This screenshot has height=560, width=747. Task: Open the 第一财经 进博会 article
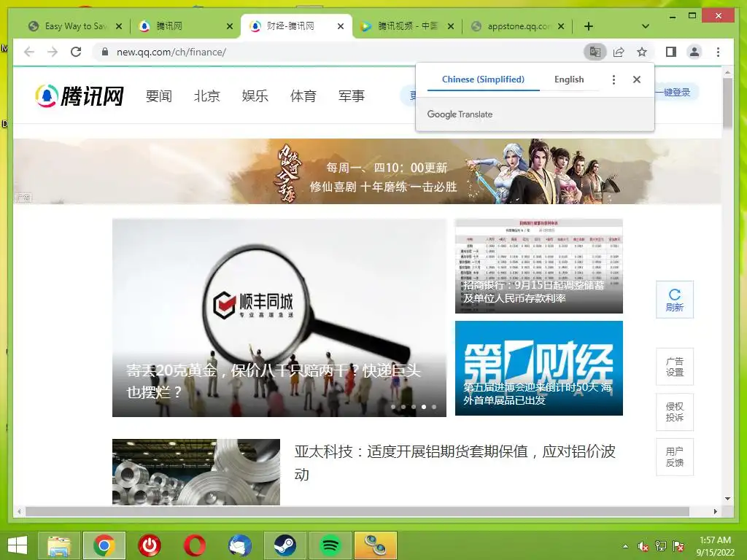pyautogui.click(x=539, y=368)
